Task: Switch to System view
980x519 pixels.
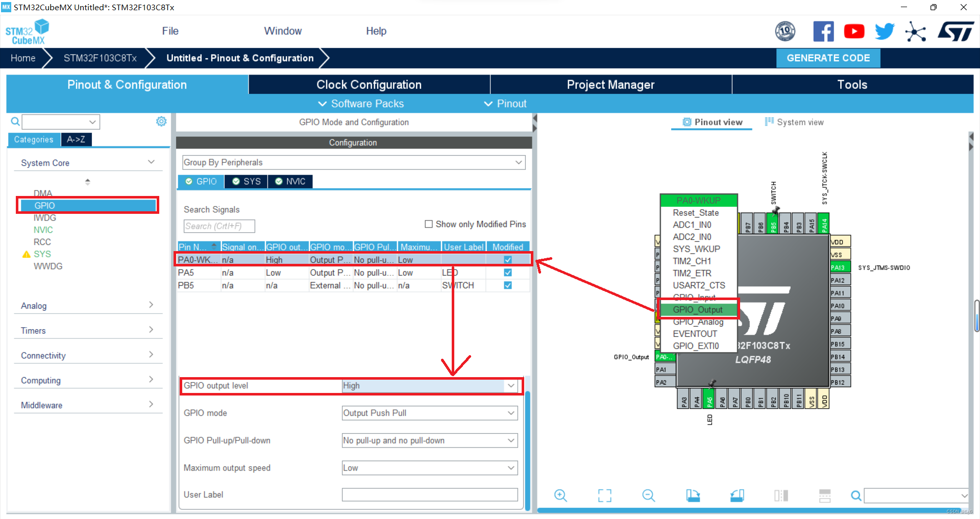Action: click(x=794, y=122)
